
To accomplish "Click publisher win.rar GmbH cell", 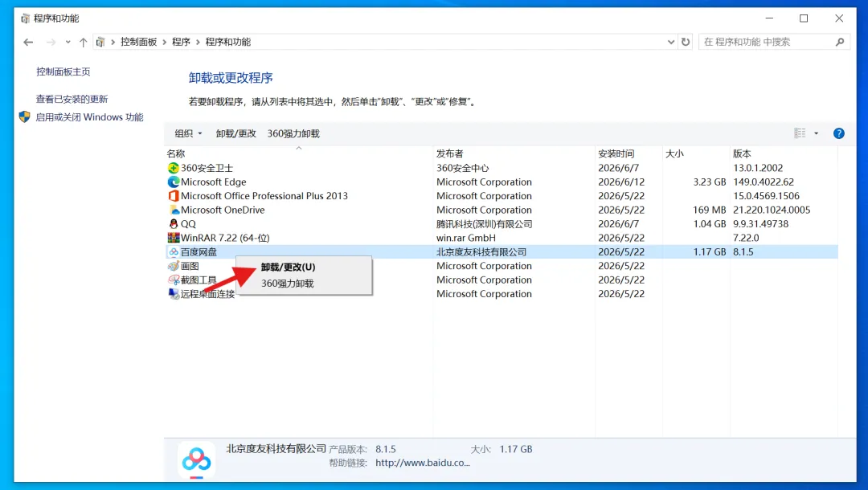I will 466,238.
